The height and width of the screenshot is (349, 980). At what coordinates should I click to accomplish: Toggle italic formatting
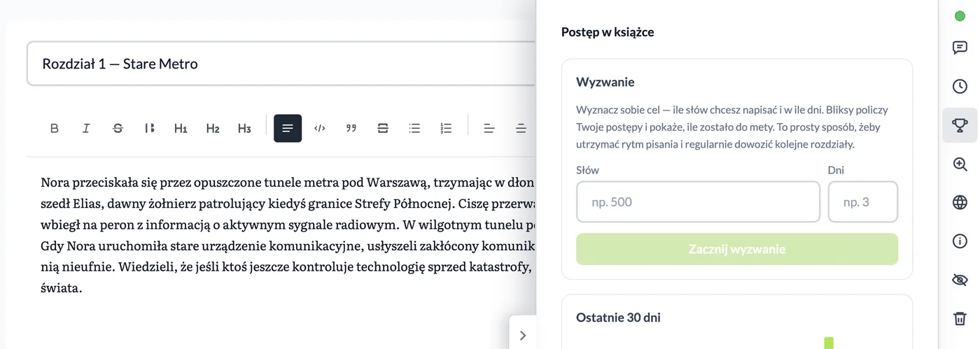point(86,128)
